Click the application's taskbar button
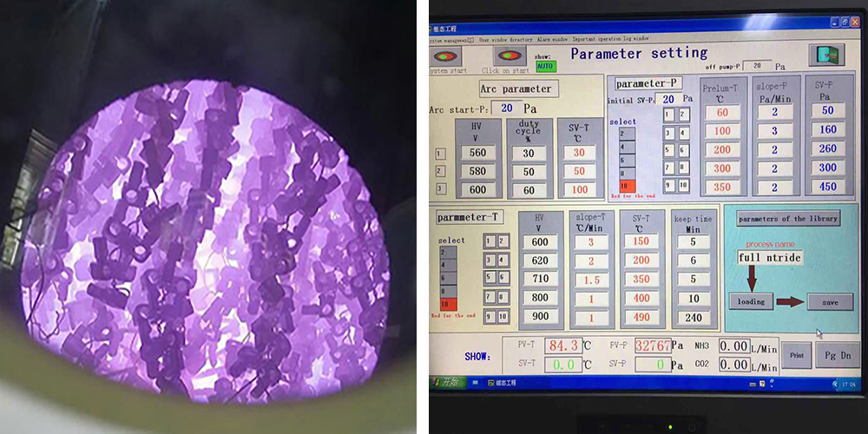The height and width of the screenshot is (434, 868). pos(500,382)
